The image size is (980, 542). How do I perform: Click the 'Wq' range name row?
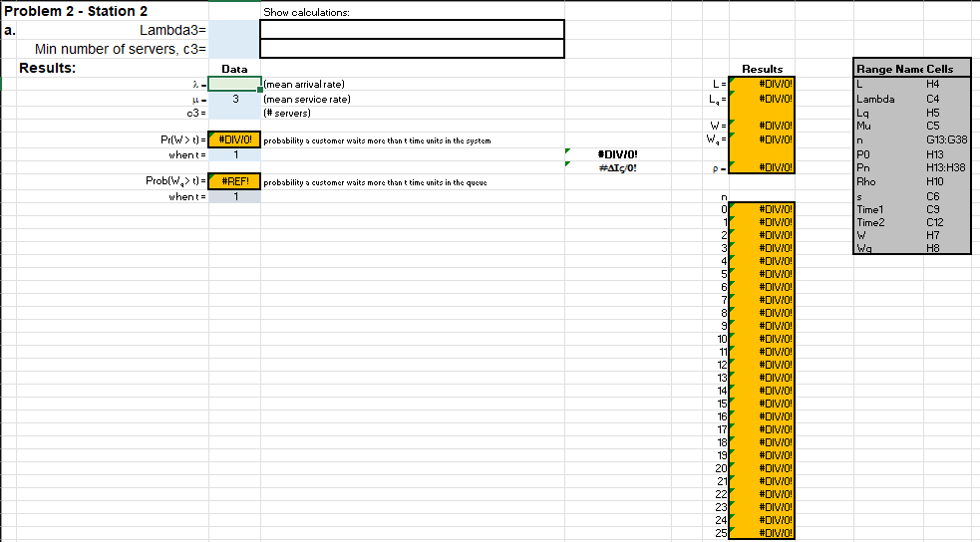pyautogui.click(x=863, y=248)
